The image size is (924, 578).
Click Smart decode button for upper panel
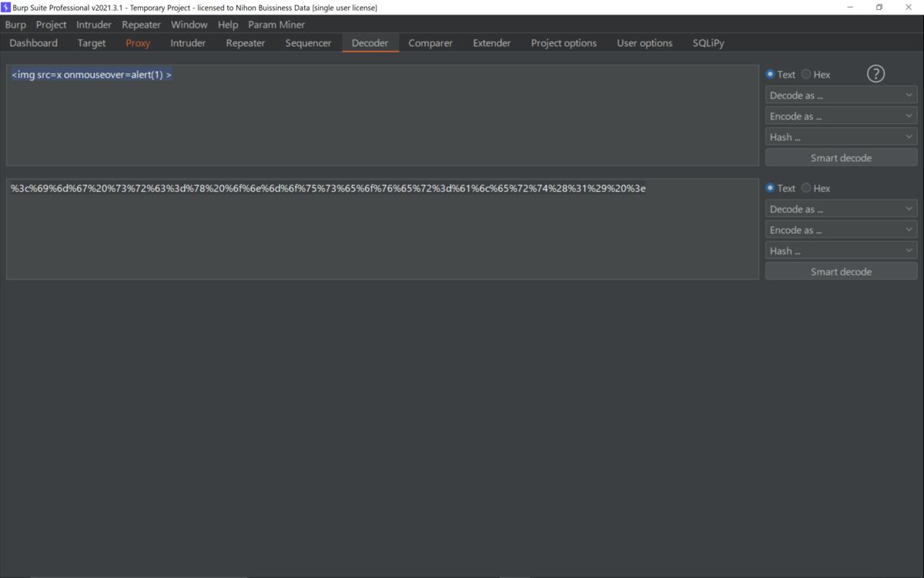(x=841, y=158)
